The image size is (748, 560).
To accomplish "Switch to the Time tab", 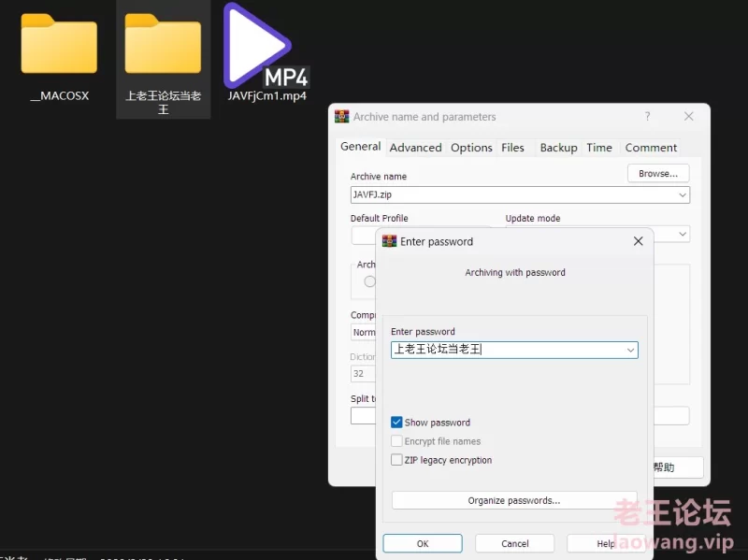I will [599, 148].
